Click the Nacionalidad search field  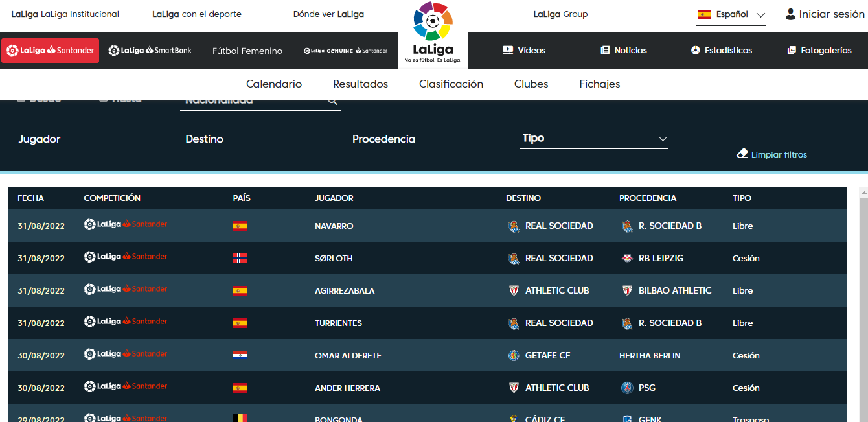pos(260,104)
